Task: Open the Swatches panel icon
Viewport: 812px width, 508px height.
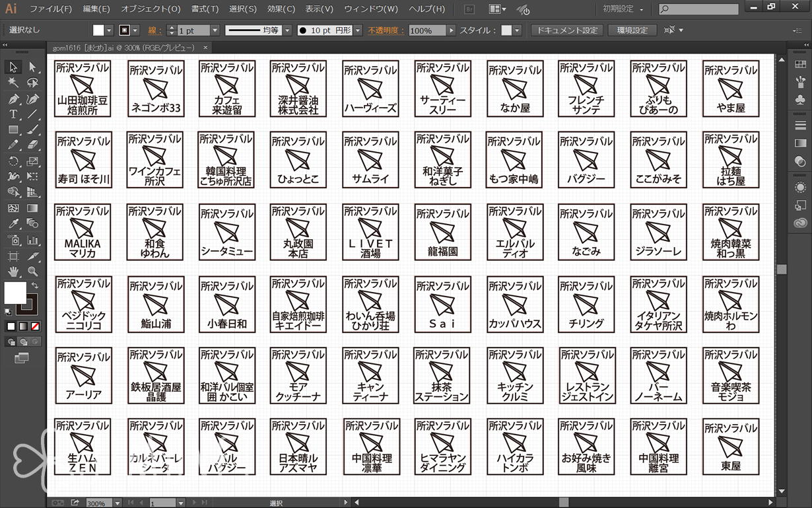Action: coord(800,65)
